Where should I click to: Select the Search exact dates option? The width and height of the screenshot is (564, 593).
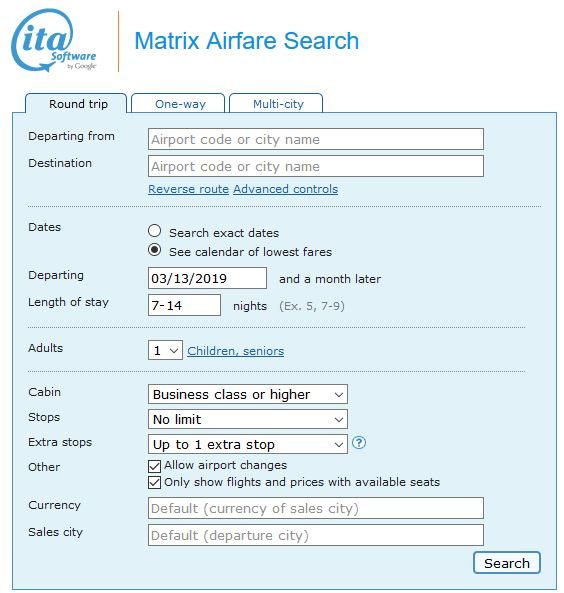154,231
